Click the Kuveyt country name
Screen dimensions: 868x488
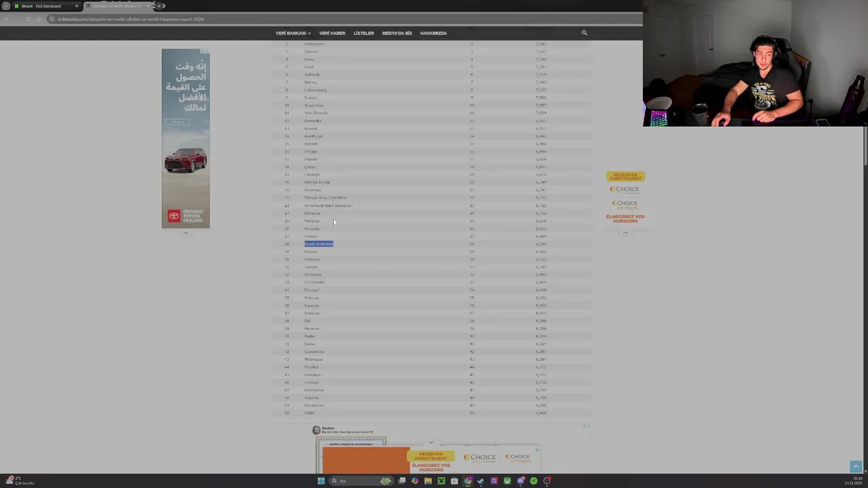pyautogui.click(x=311, y=128)
